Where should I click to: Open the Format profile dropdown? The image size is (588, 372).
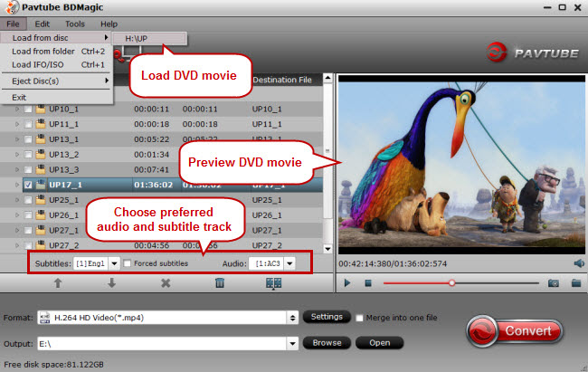click(292, 318)
